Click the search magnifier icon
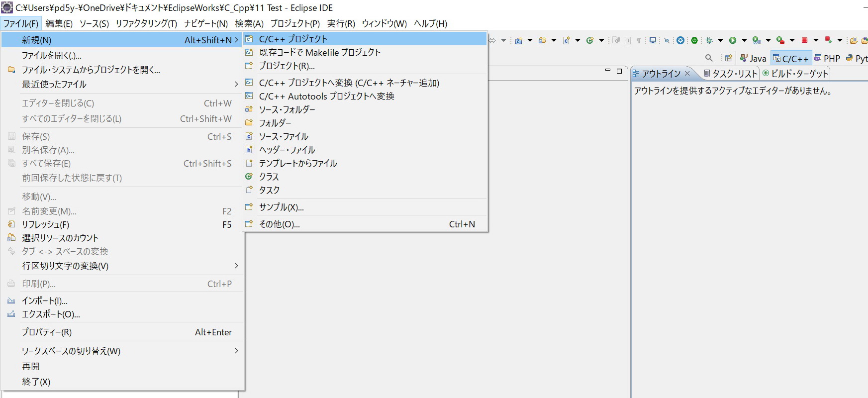This screenshot has height=398, width=868. click(709, 58)
